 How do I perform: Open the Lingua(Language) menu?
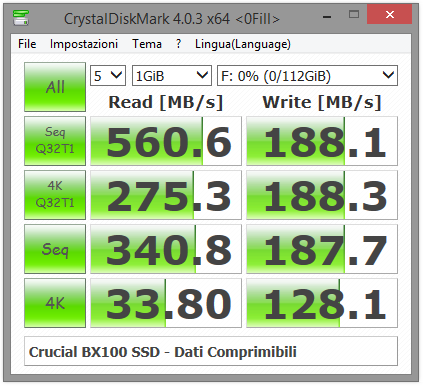(243, 44)
